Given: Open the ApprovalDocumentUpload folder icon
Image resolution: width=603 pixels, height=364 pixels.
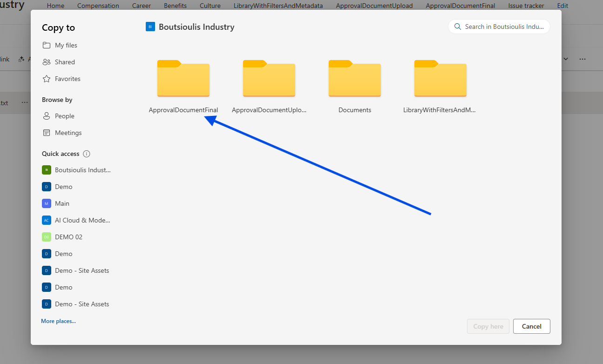Looking at the screenshot, I should (269, 79).
